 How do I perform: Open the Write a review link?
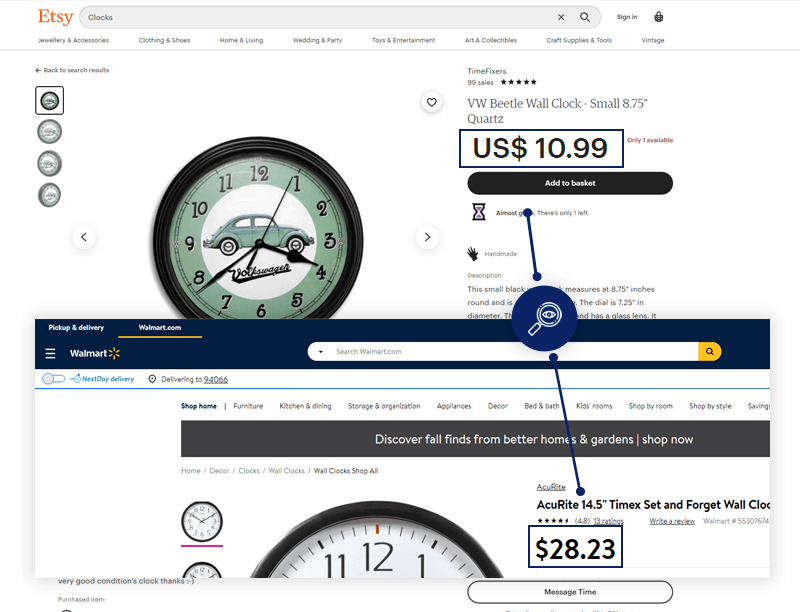click(672, 521)
